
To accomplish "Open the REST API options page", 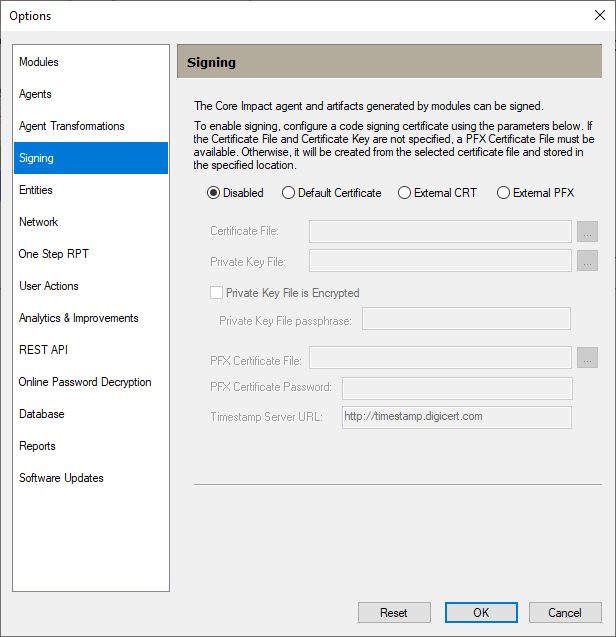I will click(x=43, y=350).
